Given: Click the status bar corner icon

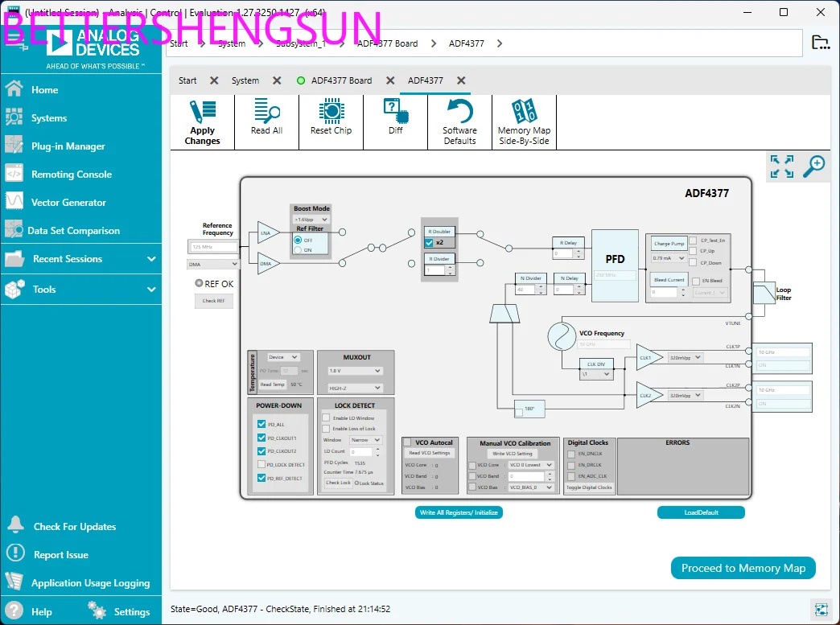Looking at the screenshot, I should click(821, 610).
